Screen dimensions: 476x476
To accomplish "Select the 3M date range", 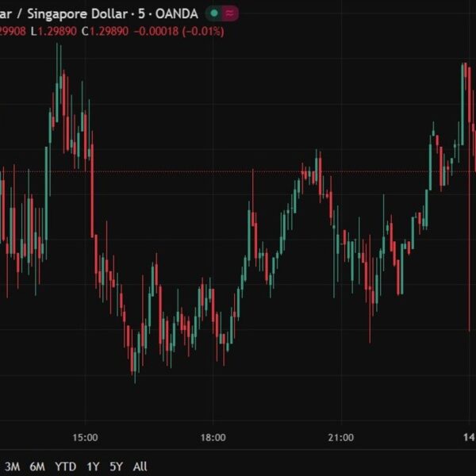I will pos(13,466).
